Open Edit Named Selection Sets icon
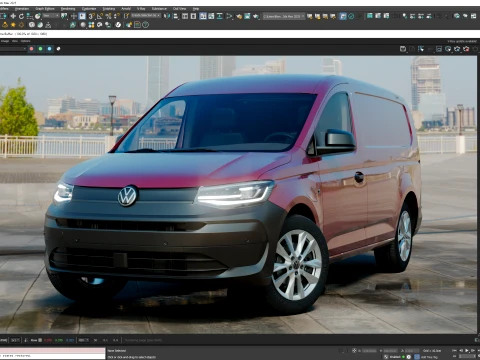Screen dimensions: 480x360 coord(127,16)
